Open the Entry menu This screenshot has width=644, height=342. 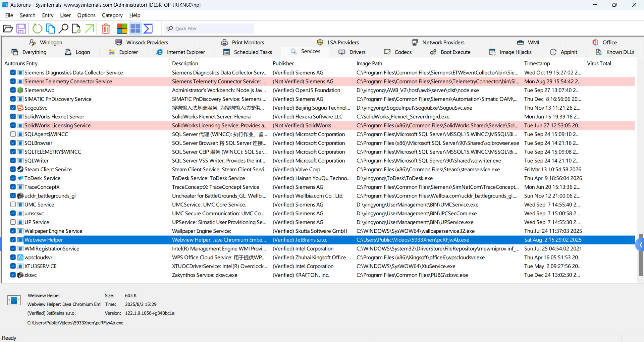(x=48, y=15)
